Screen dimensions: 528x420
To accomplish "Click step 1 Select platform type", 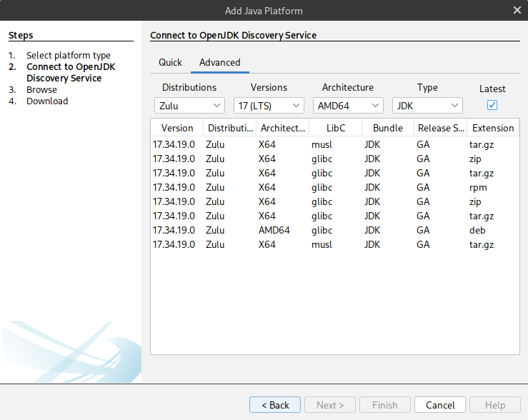I will (x=69, y=55).
